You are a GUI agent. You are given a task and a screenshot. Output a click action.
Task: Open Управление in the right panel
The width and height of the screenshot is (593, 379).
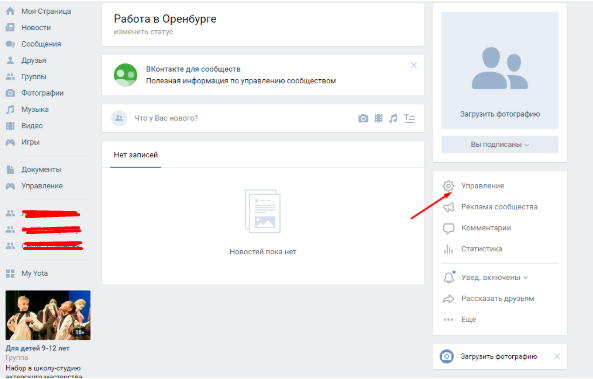pos(483,186)
